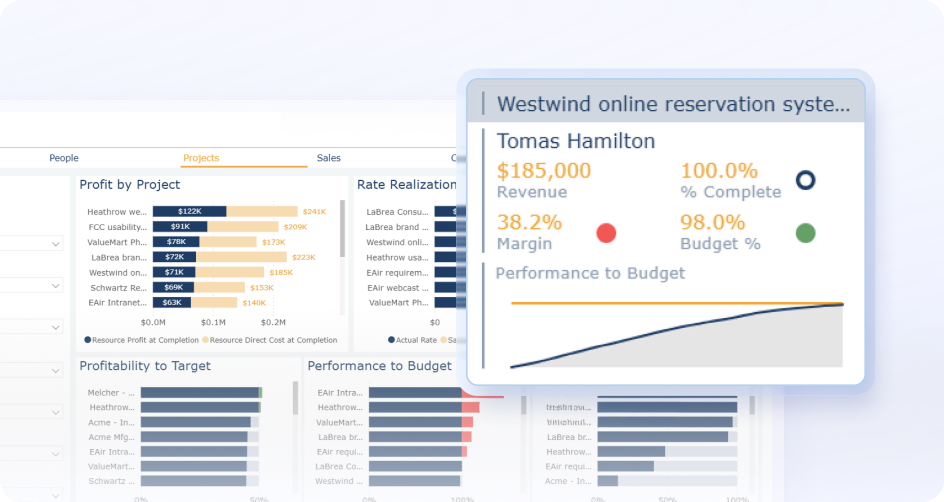Select the Heathrow $122K profit bar
Screen dimensions: 944x502
tap(189, 212)
